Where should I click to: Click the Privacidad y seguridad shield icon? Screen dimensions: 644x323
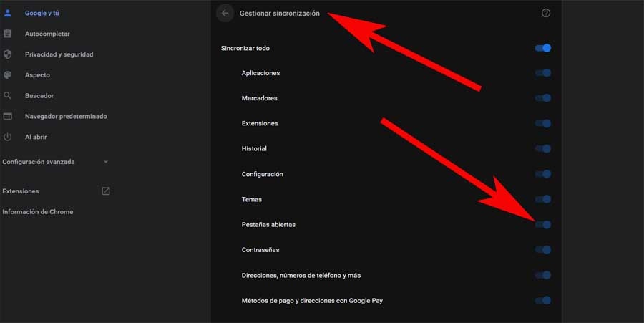point(7,54)
